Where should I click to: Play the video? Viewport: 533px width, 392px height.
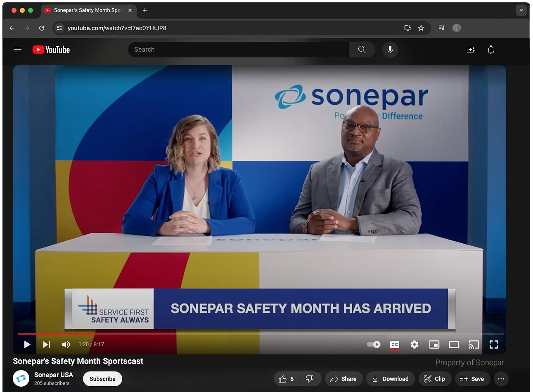(27, 344)
